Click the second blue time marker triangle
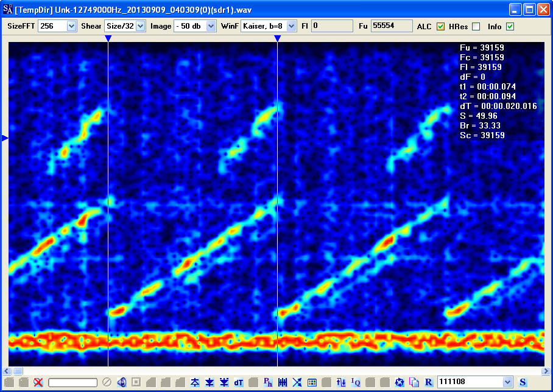The image size is (553, 392). point(278,38)
